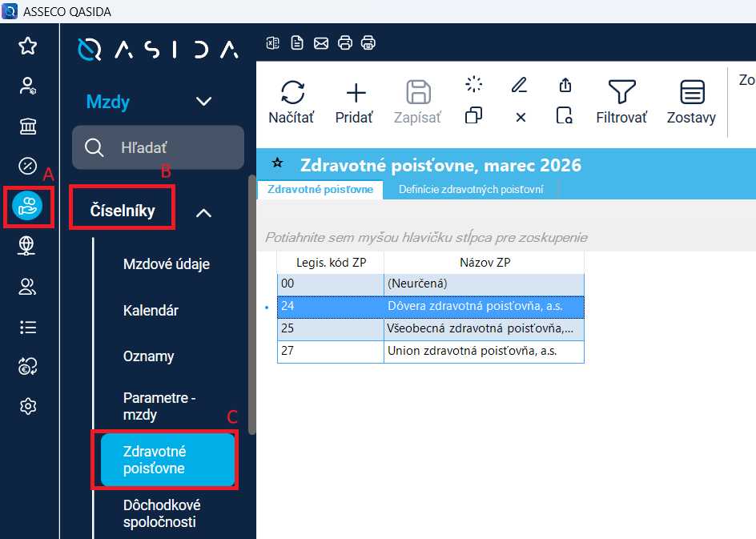Click the document export icon

coord(297,43)
